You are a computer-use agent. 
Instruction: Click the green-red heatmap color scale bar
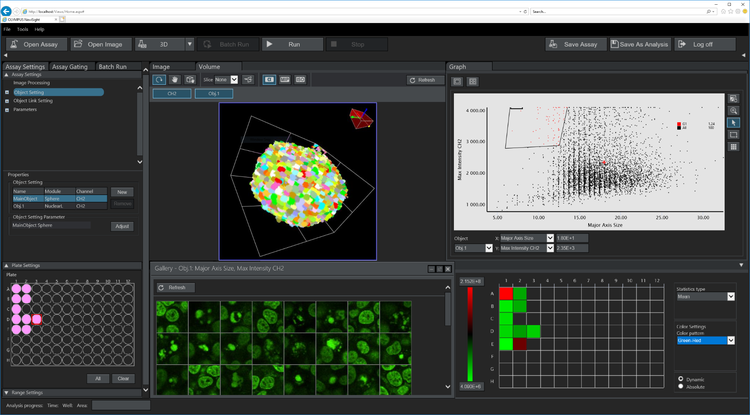[468, 336]
